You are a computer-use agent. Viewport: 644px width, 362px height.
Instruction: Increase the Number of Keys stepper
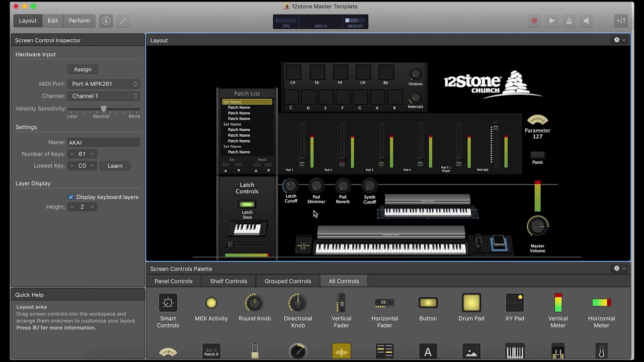pyautogui.click(x=92, y=154)
